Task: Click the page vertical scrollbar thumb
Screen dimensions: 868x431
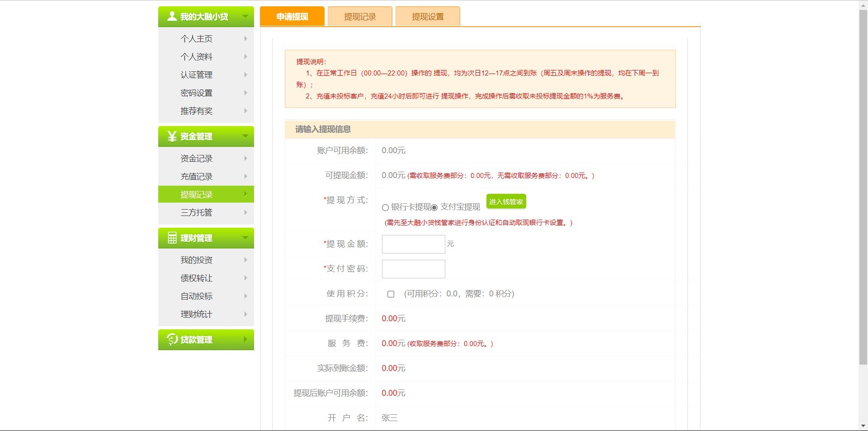Action: pyautogui.click(x=863, y=186)
